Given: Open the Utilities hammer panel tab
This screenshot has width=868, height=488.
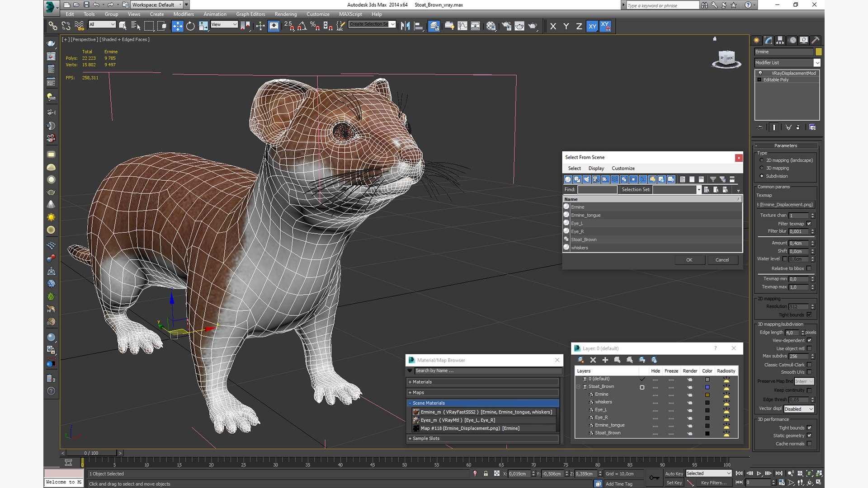Looking at the screenshot, I should pyautogui.click(x=815, y=40).
